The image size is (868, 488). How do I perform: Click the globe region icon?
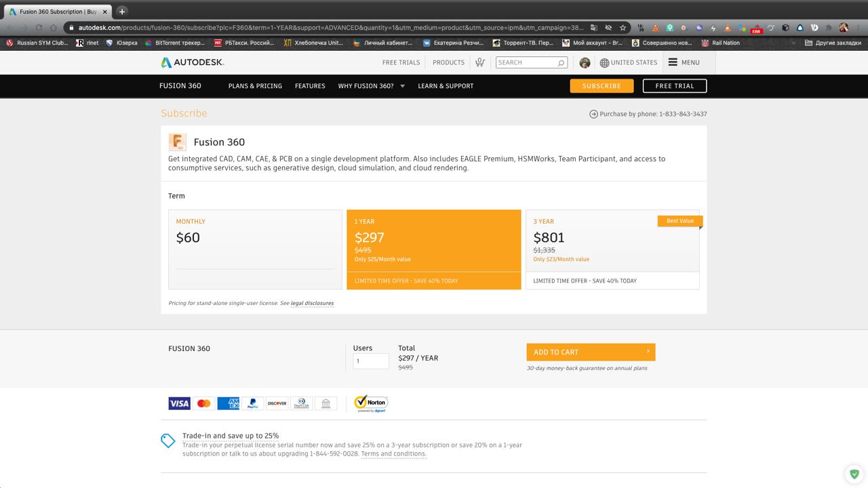tap(604, 62)
